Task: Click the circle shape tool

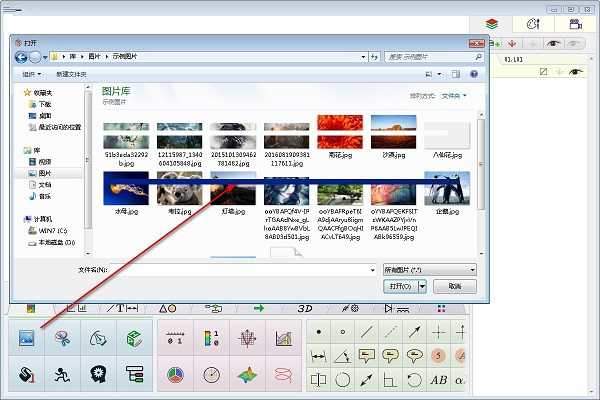Action: (x=343, y=380)
